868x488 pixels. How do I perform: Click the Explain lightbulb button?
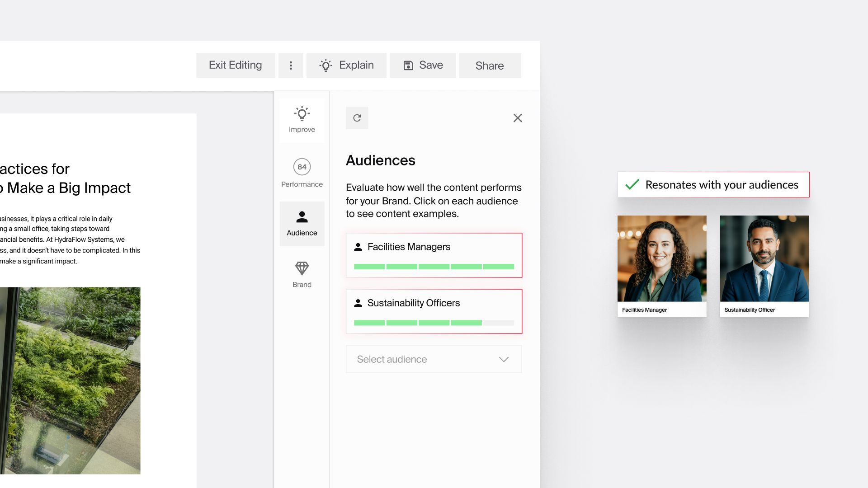pyautogui.click(x=346, y=66)
